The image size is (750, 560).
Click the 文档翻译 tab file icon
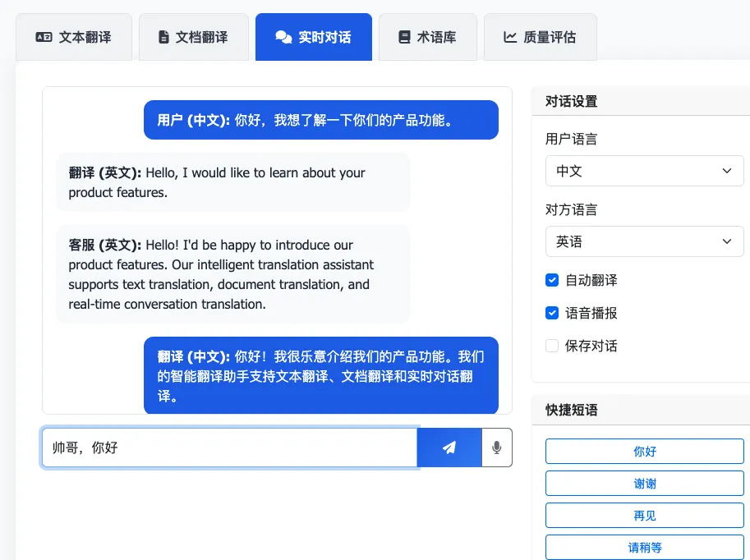[163, 37]
